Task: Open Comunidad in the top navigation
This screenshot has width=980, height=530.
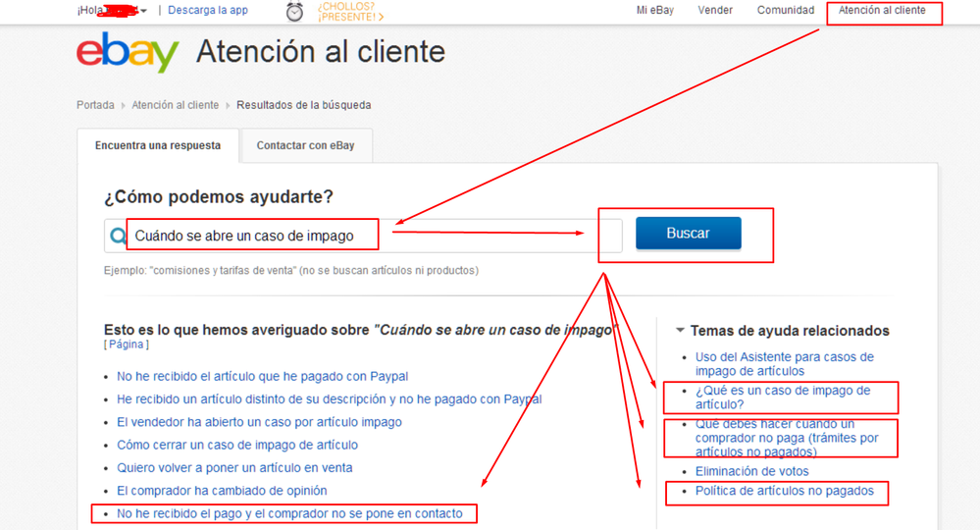Action: point(786,10)
